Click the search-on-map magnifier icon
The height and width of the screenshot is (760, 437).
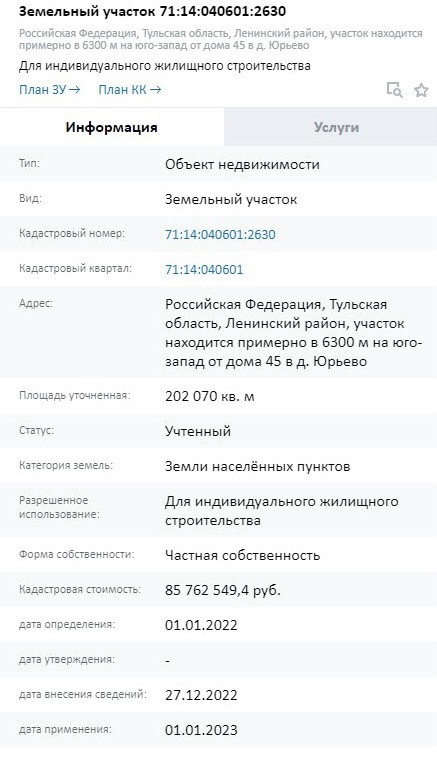pyautogui.click(x=394, y=90)
